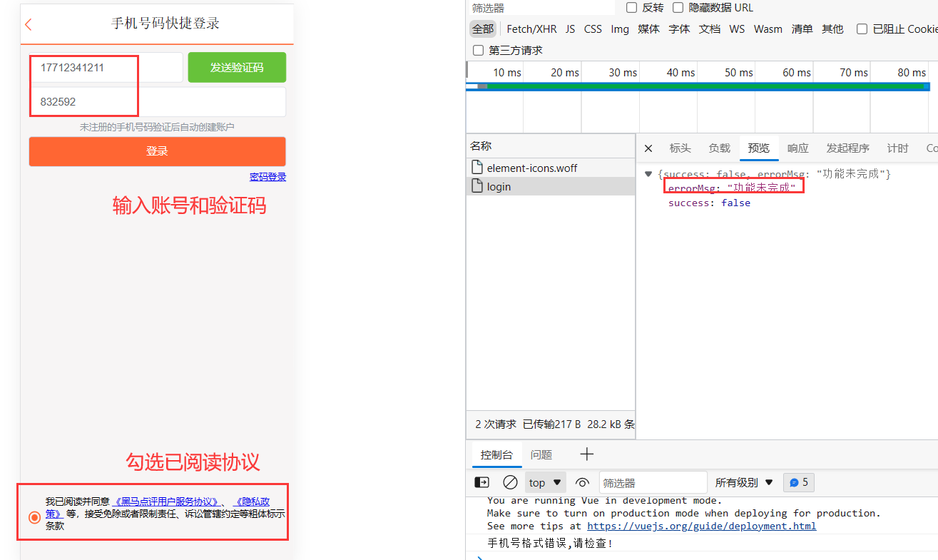Switch to the 负载 tab
938x560 pixels.
point(719,148)
